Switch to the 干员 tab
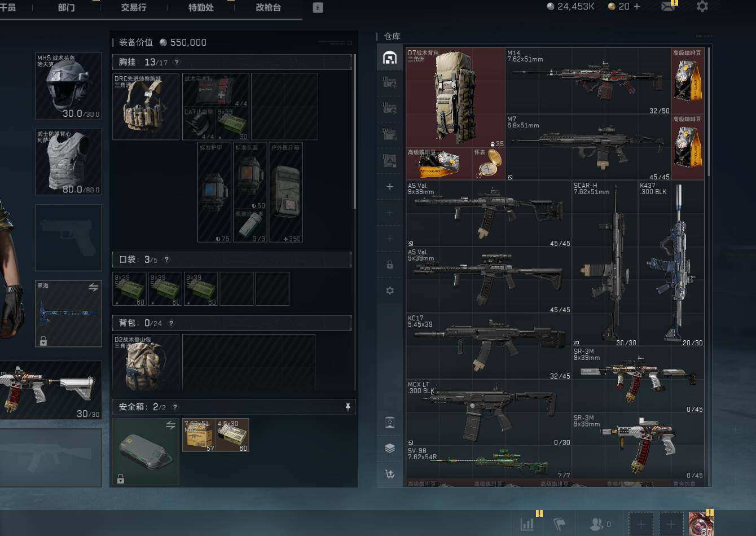Viewport: 756px width, 536px height. tap(8, 7)
